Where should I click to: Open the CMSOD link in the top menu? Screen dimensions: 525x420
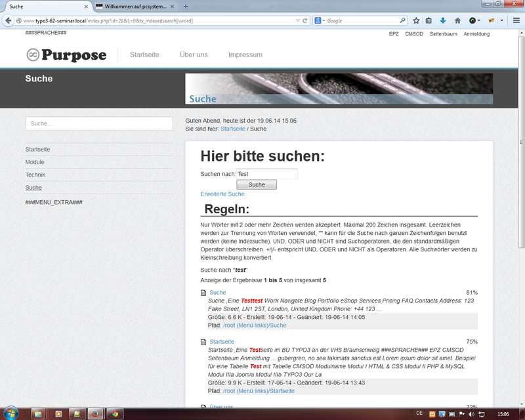pos(414,34)
